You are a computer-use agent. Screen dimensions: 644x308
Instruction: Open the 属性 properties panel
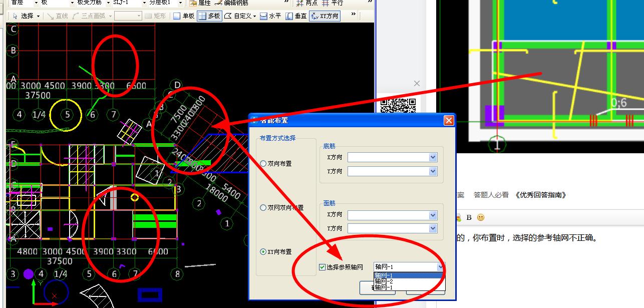(200, 3)
